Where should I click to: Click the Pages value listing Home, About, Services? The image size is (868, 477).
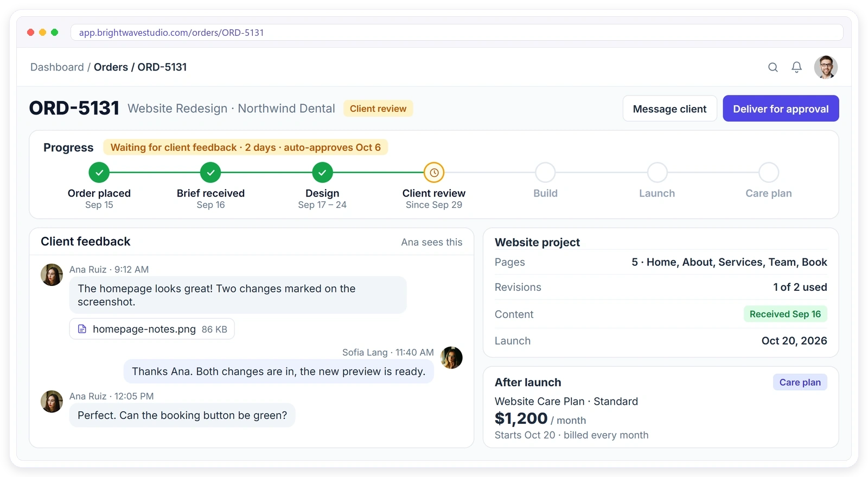pyautogui.click(x=729, y=262)
